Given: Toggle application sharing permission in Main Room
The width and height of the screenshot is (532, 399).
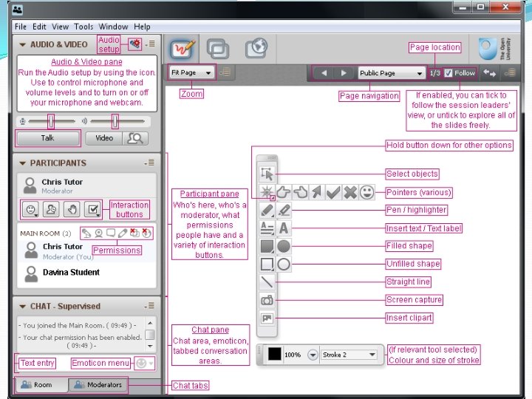Looking at the screenshot, I should 134,233.
